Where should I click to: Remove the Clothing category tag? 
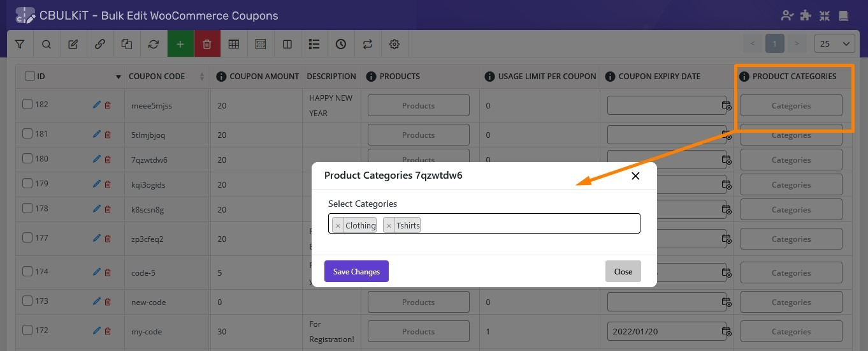pos(338,226)
